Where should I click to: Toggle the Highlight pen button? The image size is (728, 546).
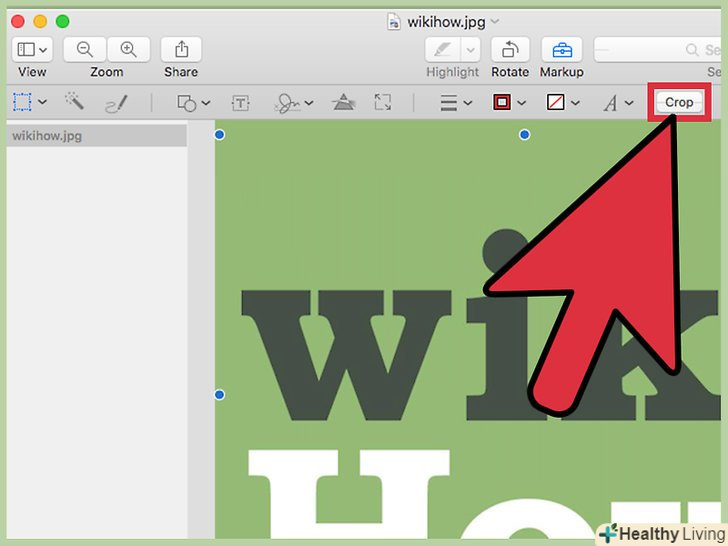click(x=442, y=49)
